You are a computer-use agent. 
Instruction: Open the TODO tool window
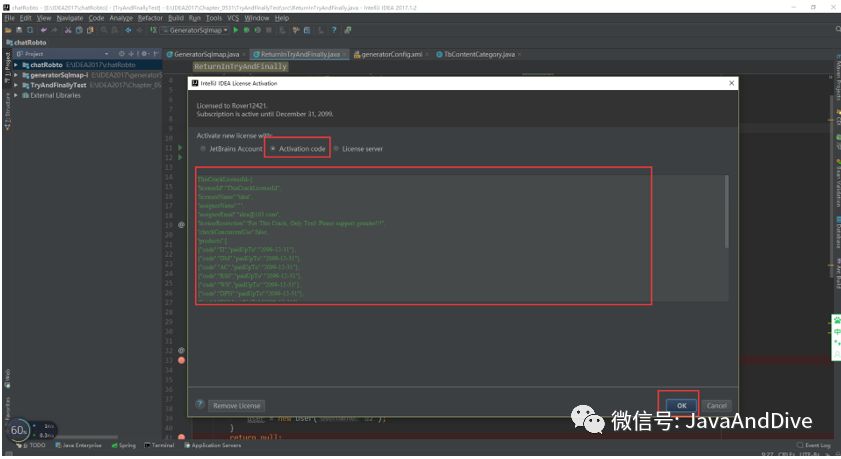(32, 445)
